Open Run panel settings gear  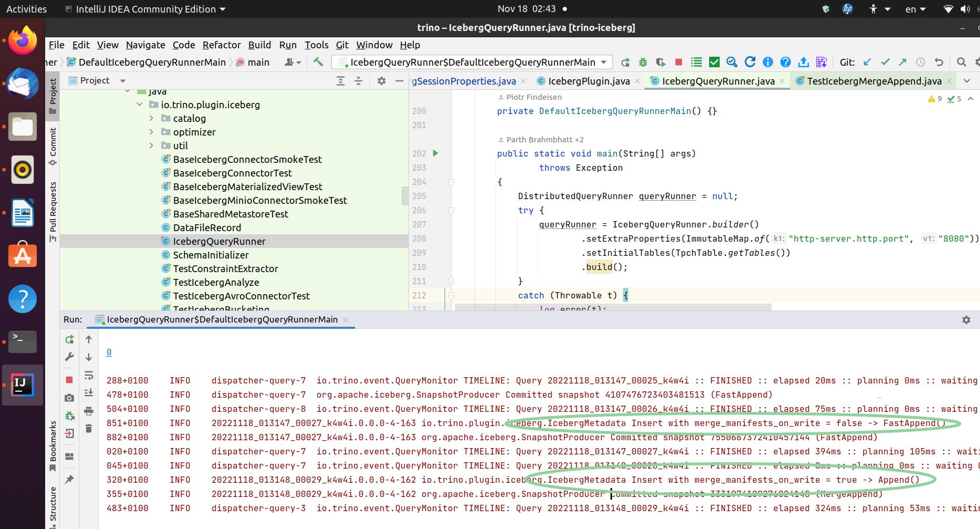(966, 320)
